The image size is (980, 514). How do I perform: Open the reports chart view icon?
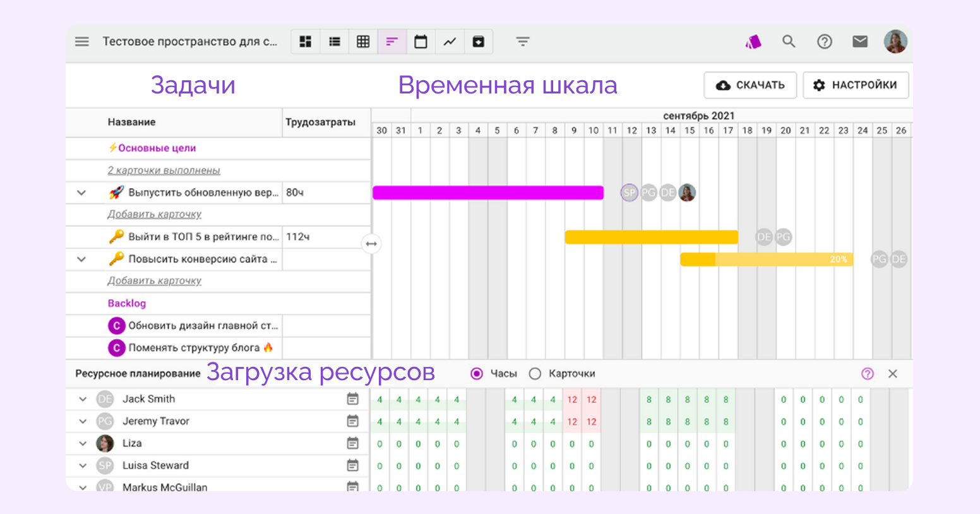(450, 42)
